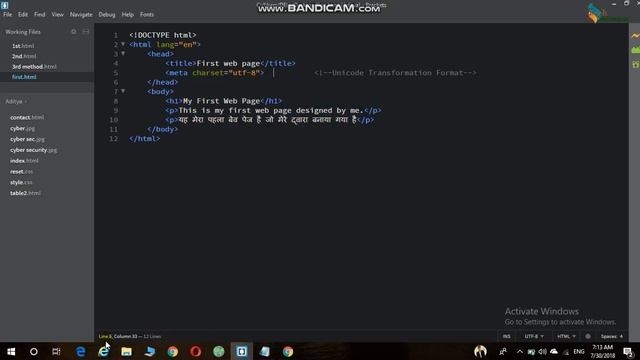Viewport: 640px width, 360px height.
Task: Click ENG language indicator in tray
Action: (579, 351)
